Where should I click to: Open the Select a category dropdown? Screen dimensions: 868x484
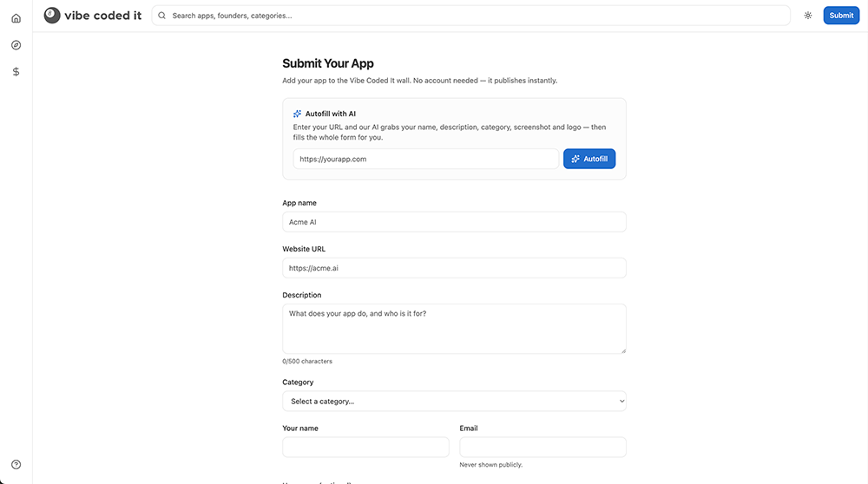click(x=454, y=401)
